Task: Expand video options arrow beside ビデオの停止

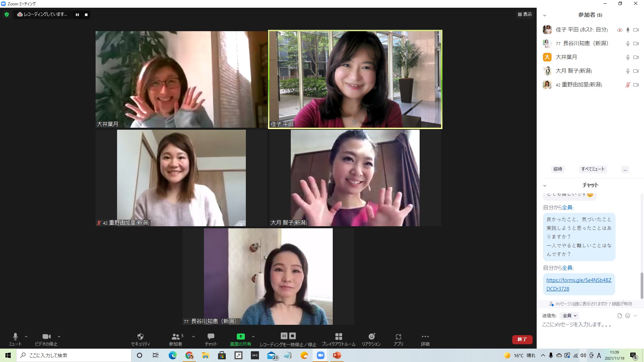Action: pos(59,337)
